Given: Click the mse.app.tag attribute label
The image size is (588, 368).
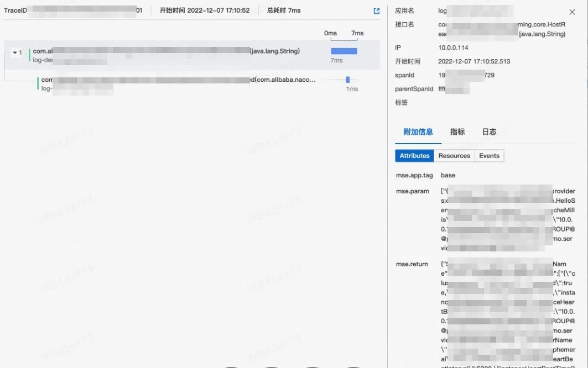Looking at the screenshot, I should click(414, 175).
